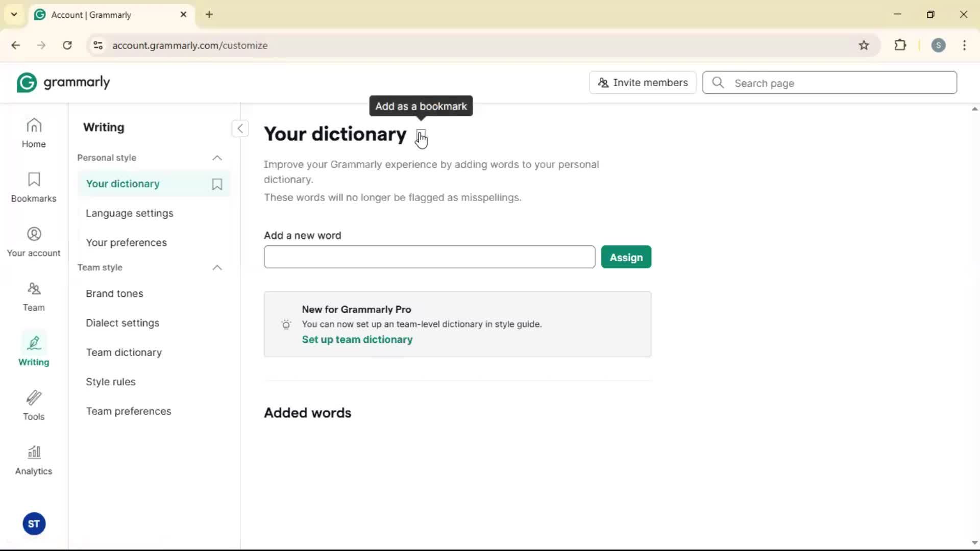Image resolution: width=980 pixels, height=551 pixels.
Task: Click the ST user avatar
Action: [x=34, y=524]
